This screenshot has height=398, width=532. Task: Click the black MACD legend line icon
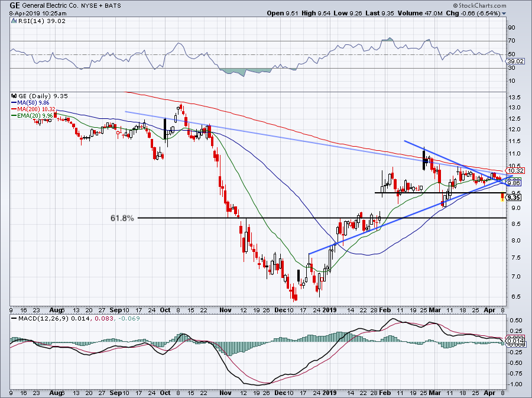coord(14,319)
